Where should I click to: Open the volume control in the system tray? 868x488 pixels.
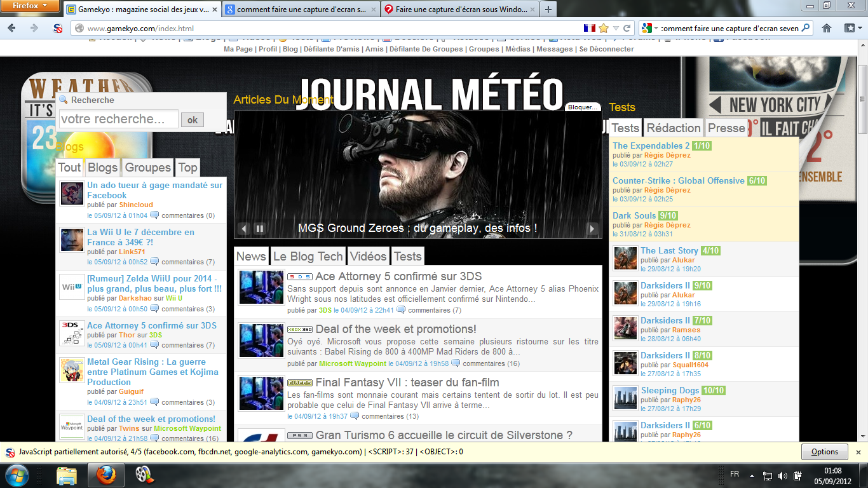(782, 475)
